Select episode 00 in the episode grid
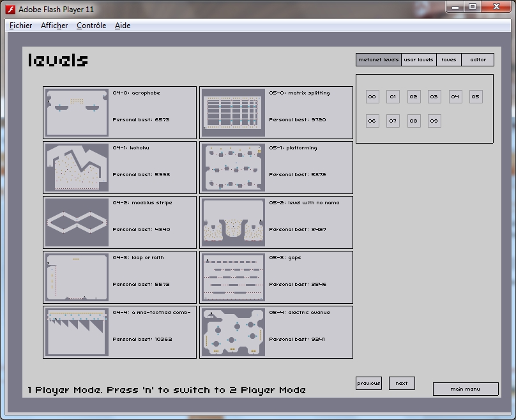 coord(372,97)
